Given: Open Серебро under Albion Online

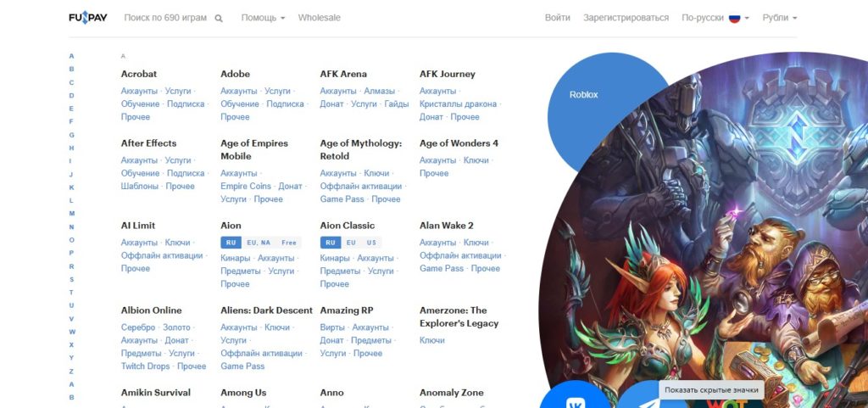Looking at the screenshot, I should pos(138,327).
